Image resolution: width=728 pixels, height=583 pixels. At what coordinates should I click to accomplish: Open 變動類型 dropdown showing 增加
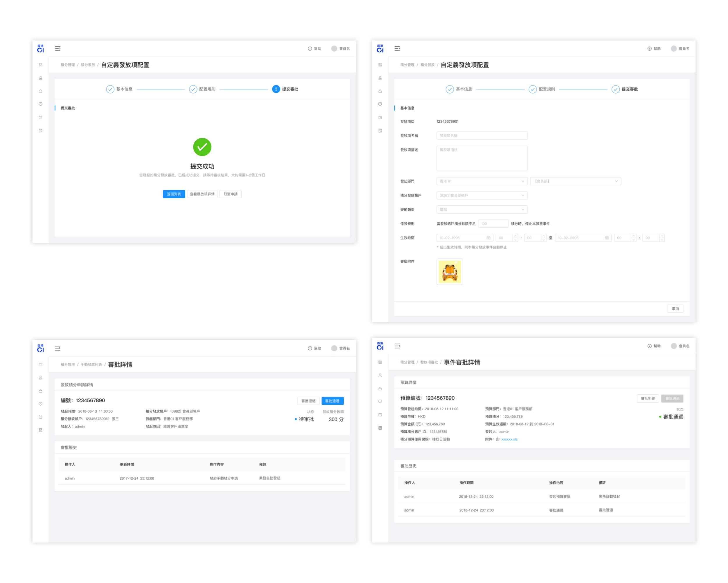(482, 209)
